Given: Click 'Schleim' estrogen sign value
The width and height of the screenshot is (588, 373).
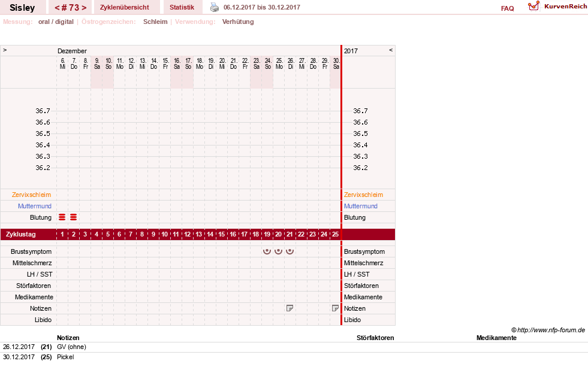Looking at the screenshot, I should point(155,22).
